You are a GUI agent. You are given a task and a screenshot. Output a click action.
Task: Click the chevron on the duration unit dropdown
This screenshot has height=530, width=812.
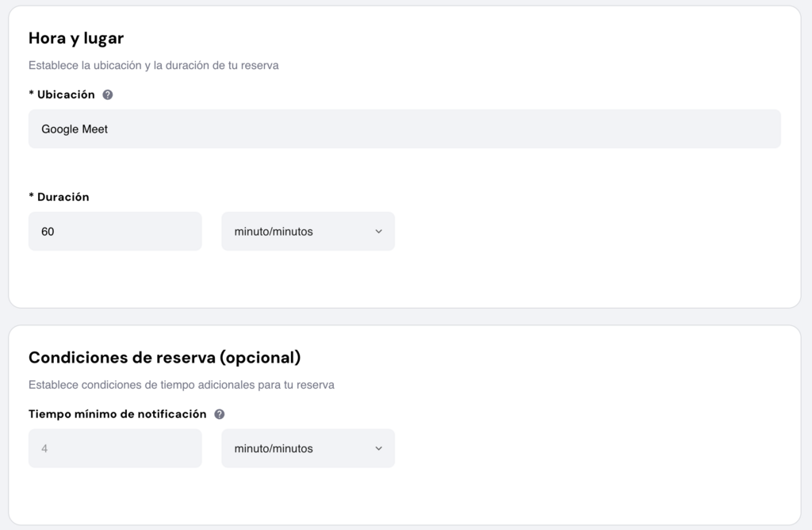tap(380, 231)
